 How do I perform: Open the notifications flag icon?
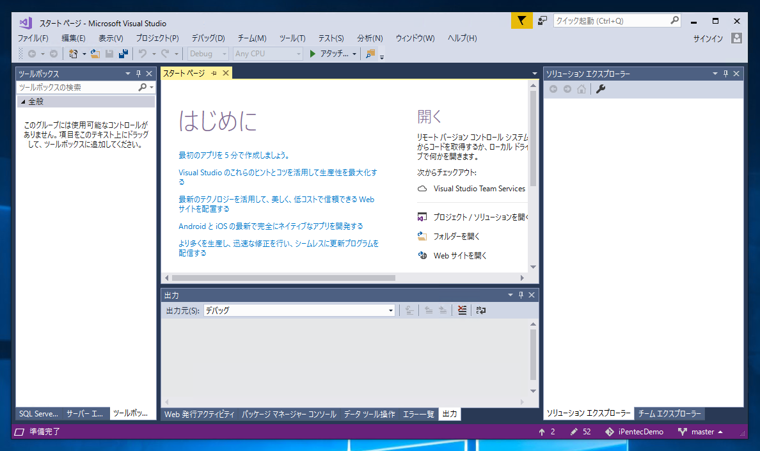[x=522, y=21]
